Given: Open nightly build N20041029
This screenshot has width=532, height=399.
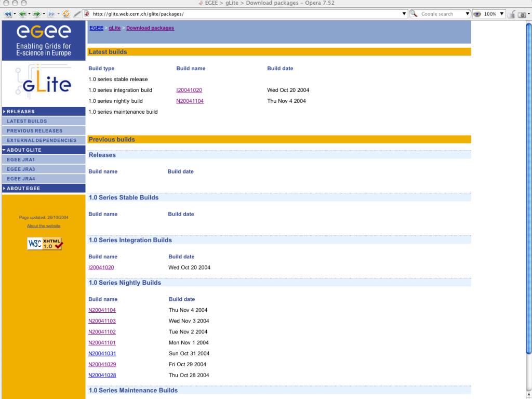Looking at the screenshot, I should 102,364.
